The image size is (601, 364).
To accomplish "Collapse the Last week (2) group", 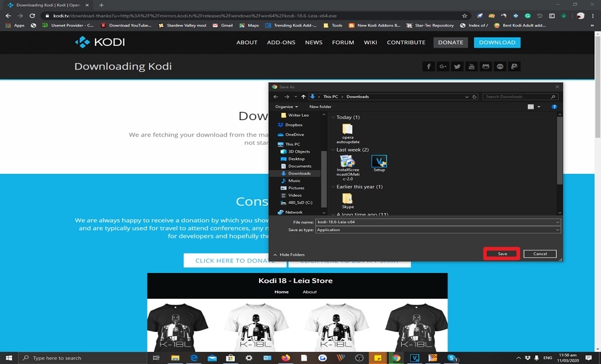I will [x=333, y=150].
